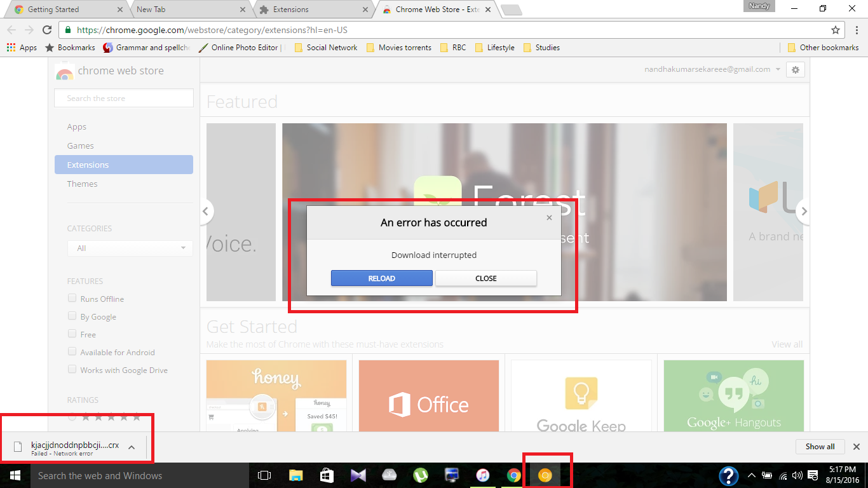Enable the Available for Android checkbox
This screenshot has height=488, width=868.
pyautogui.click(x=72, y=352)
